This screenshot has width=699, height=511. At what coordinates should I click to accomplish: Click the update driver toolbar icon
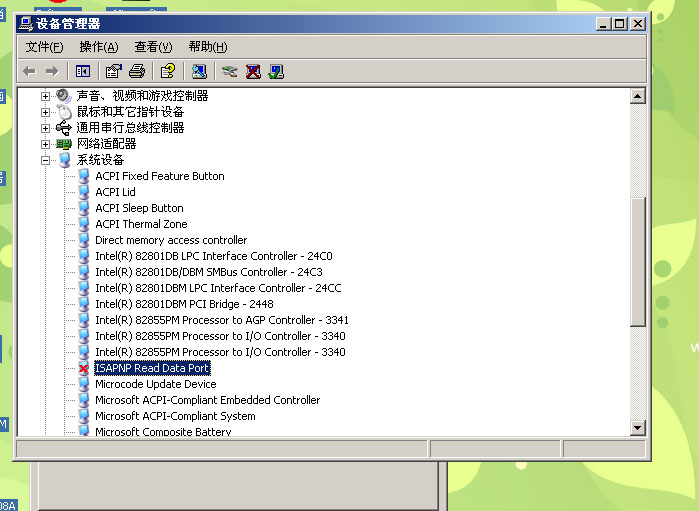(230, 71)
